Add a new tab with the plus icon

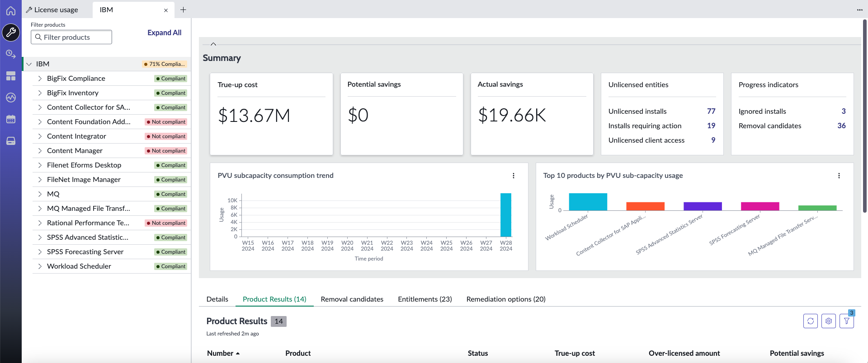(x=183, y=9)
